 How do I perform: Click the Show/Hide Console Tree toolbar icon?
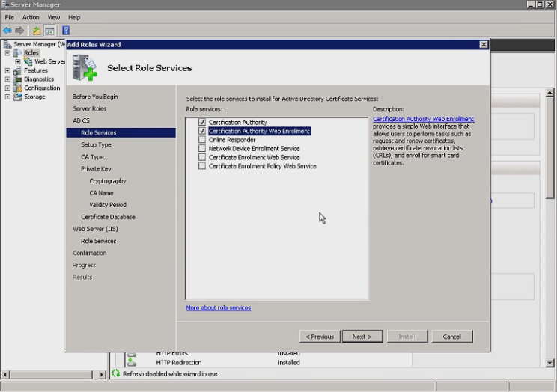tap(49, 31)
